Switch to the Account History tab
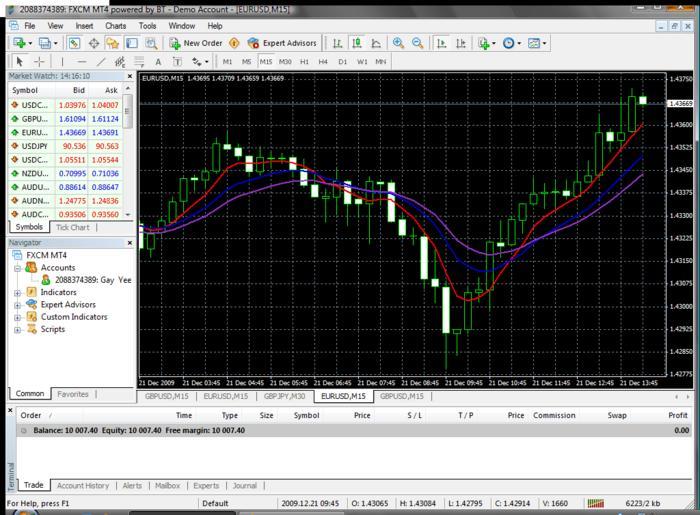Image resolution: width=700 pixels, height=515 pixels. pyautogui.click(x=83, y=486)
